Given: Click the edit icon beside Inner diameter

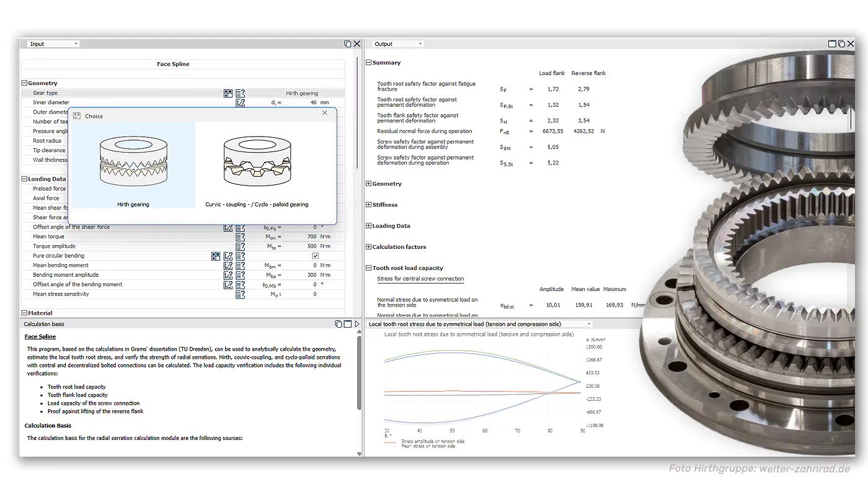Looking at the screenshot, I should click(241, 103).
